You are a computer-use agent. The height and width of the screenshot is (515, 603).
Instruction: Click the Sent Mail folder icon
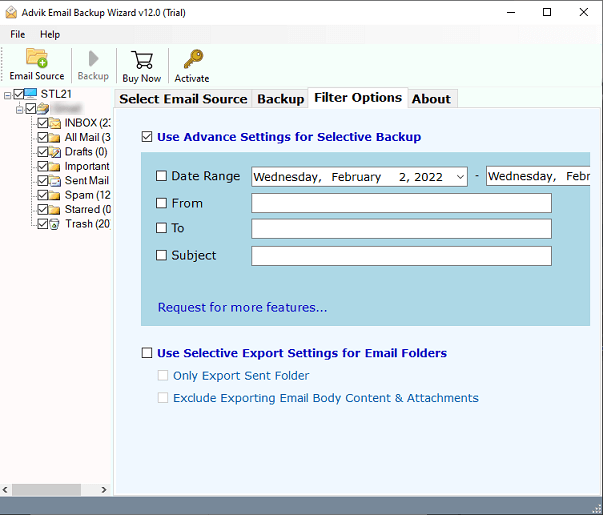point(55,181)
